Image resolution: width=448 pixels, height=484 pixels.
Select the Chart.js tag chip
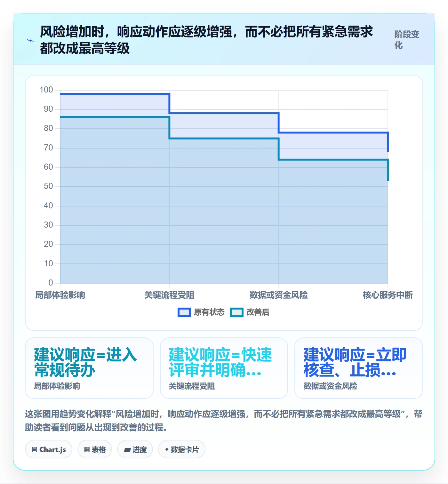coord(49,449)
